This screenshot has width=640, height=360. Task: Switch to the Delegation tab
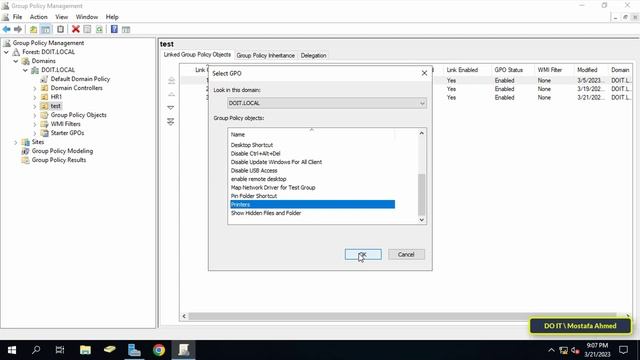click(x=313, y=56)
